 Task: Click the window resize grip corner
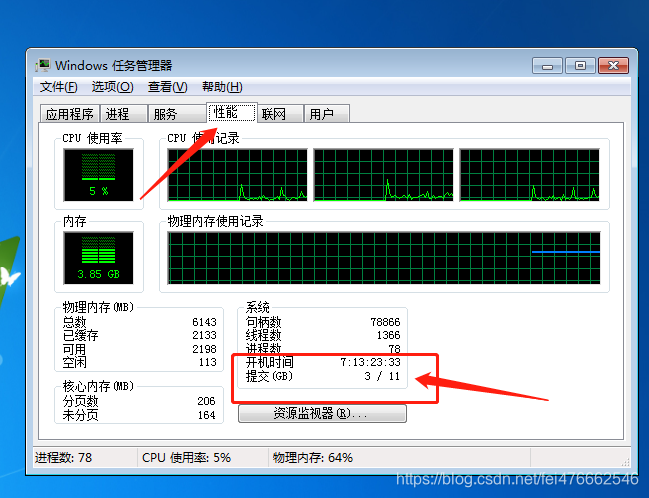[626, 462]
